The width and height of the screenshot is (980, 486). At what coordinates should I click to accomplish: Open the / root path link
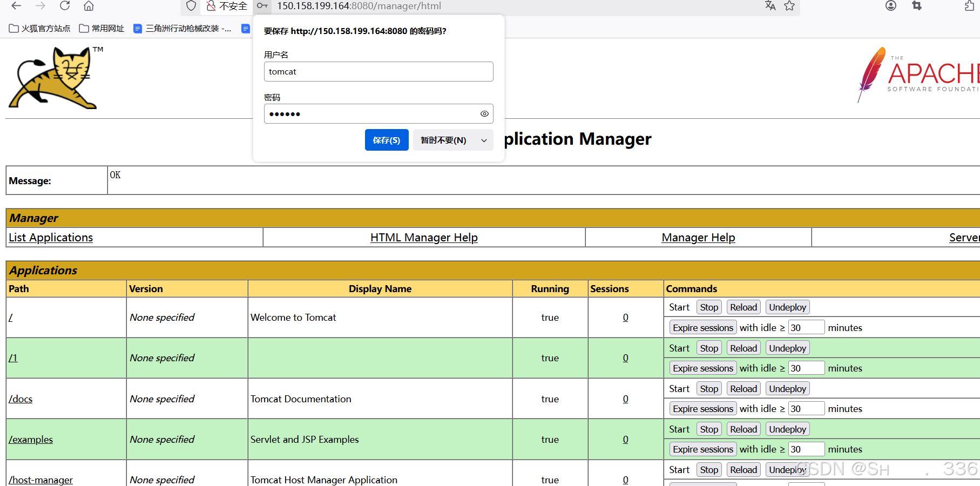pos(11,318)
